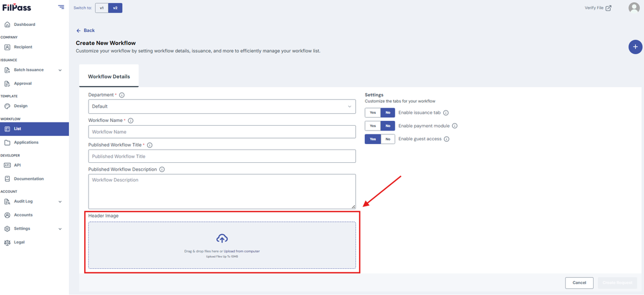644x295 pixels.
Task: Click info icon beside Published Workflow Title
Action: (x=150, y=145)
